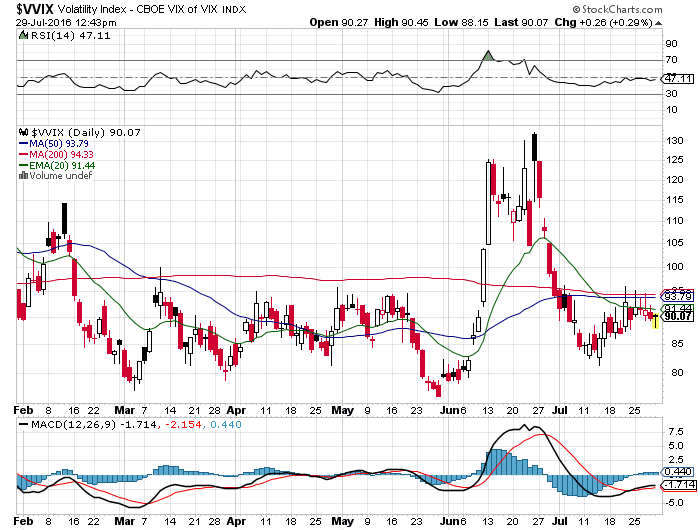Click the Open 90.27 value in header
The image size is (700, 530).
tap(338, 22)
